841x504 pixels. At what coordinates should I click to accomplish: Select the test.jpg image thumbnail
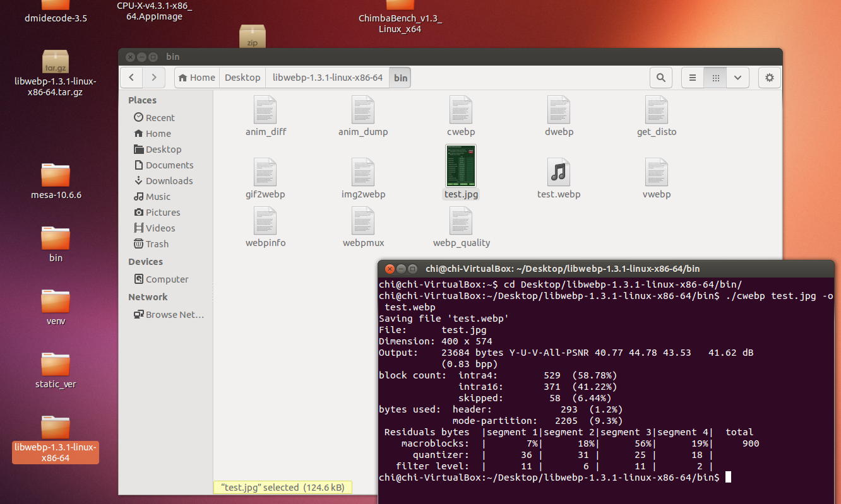[x=461, y=166]
